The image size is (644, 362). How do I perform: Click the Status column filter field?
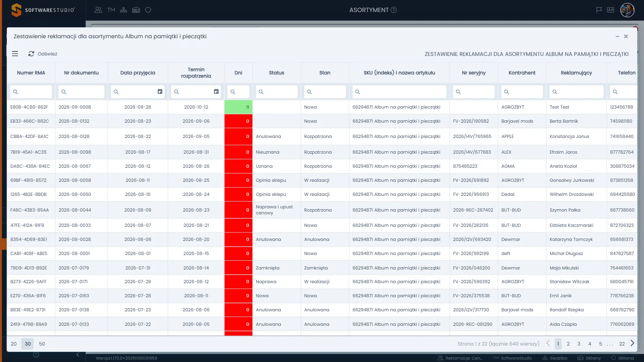[277, 92]
